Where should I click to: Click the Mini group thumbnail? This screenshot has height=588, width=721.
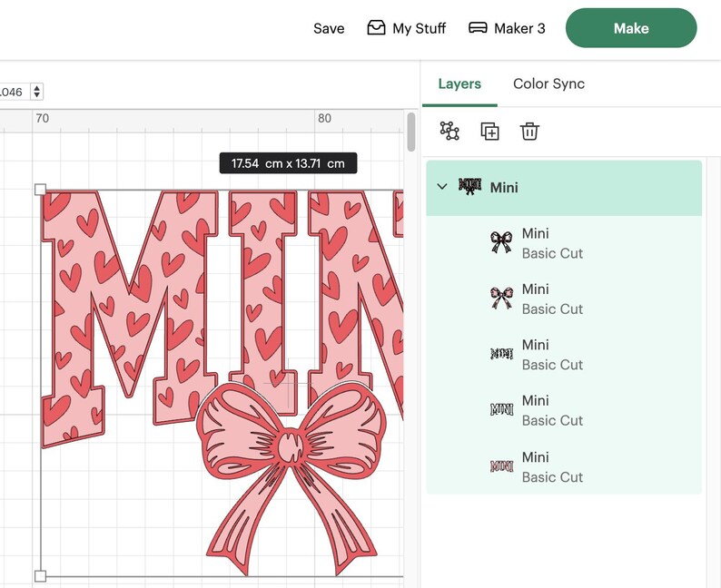tap(470, 187)
